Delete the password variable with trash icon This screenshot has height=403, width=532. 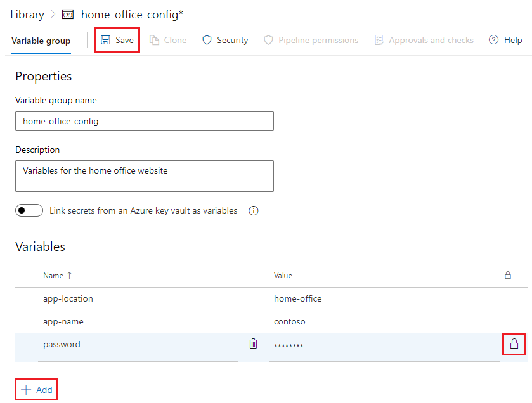(x=253, y=343)
